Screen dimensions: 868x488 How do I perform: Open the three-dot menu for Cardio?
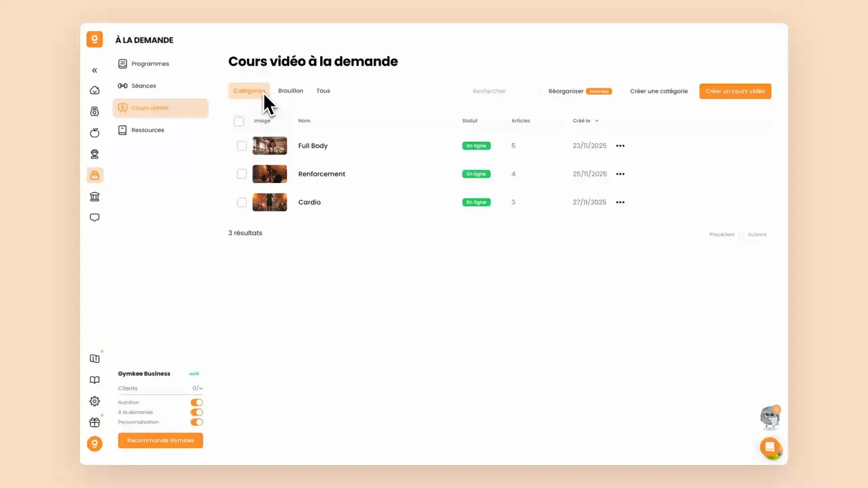[620, 202]
